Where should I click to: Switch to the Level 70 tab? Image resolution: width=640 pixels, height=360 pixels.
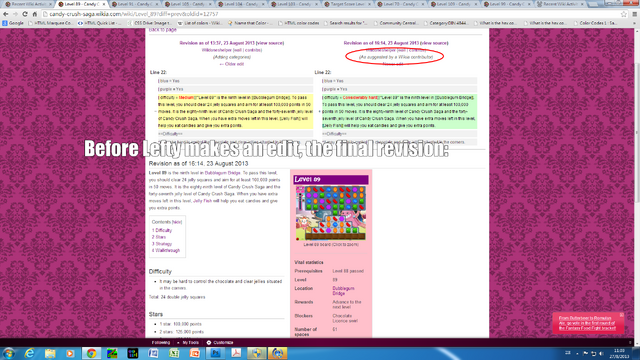(400, 4)
